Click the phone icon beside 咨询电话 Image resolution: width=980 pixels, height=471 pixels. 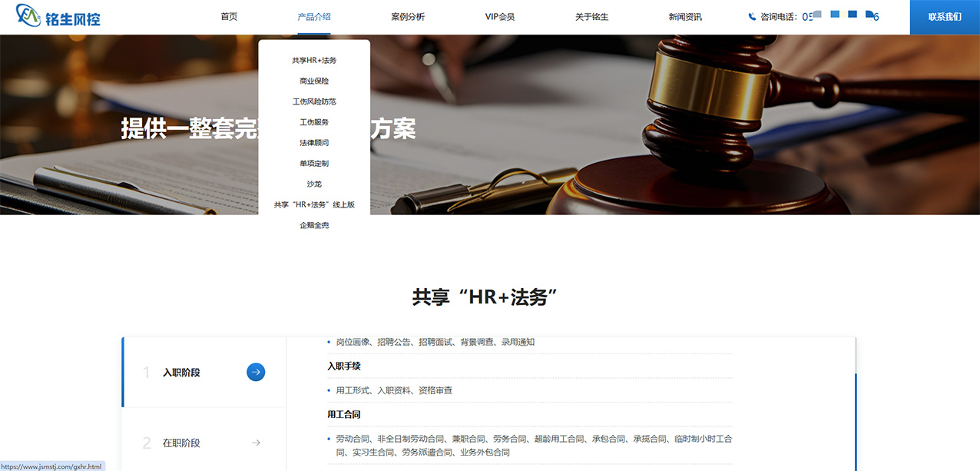(752, 17)
